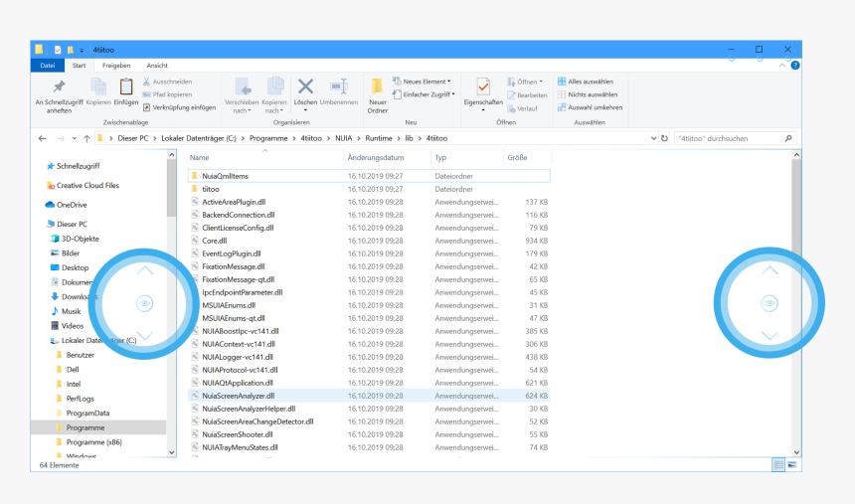Open the quick access toolbar customize dropdown
The width and height of the screenshot is (855, 504).
click(82, 50)
